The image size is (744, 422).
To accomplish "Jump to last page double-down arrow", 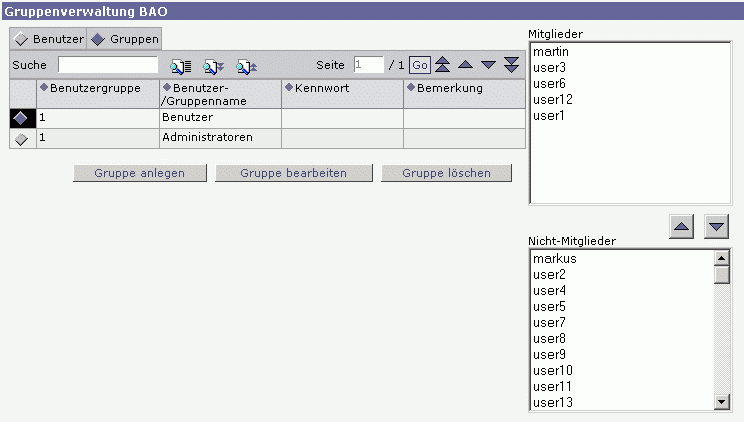I will pyautogui.click(x=511, y=65).
